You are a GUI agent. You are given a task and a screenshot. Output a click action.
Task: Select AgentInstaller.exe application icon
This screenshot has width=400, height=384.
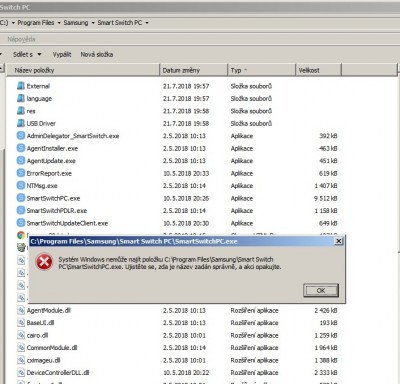click(x=21, y=148)
